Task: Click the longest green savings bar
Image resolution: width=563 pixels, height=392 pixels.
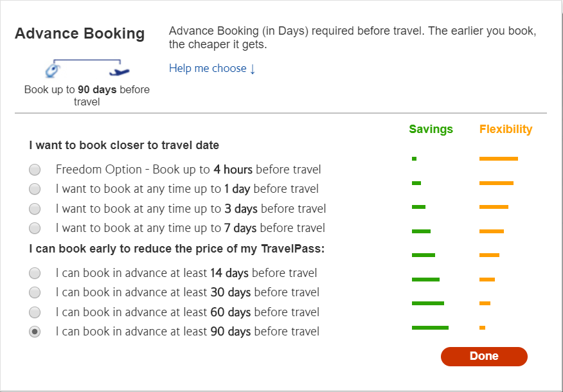Action: click(x=430, y=328)
